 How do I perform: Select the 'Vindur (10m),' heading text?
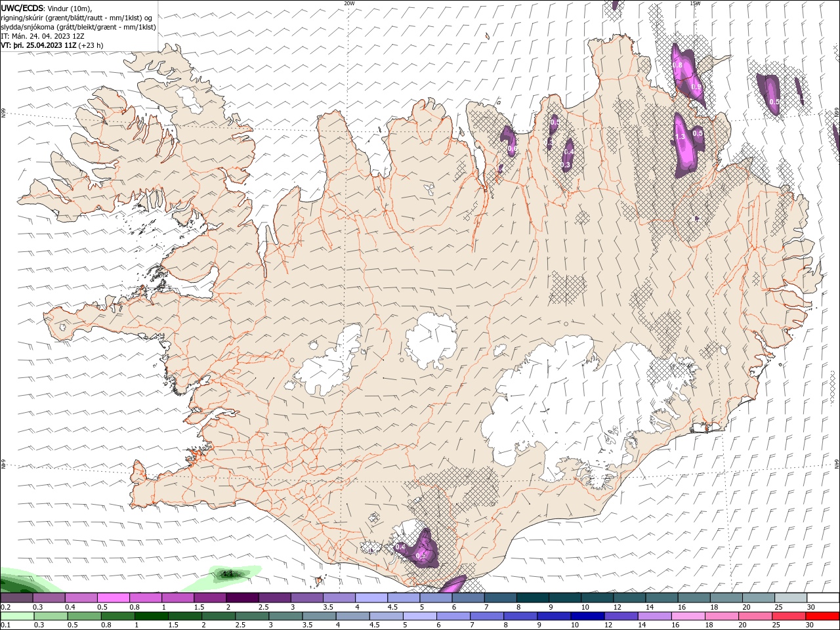[70, 8]
